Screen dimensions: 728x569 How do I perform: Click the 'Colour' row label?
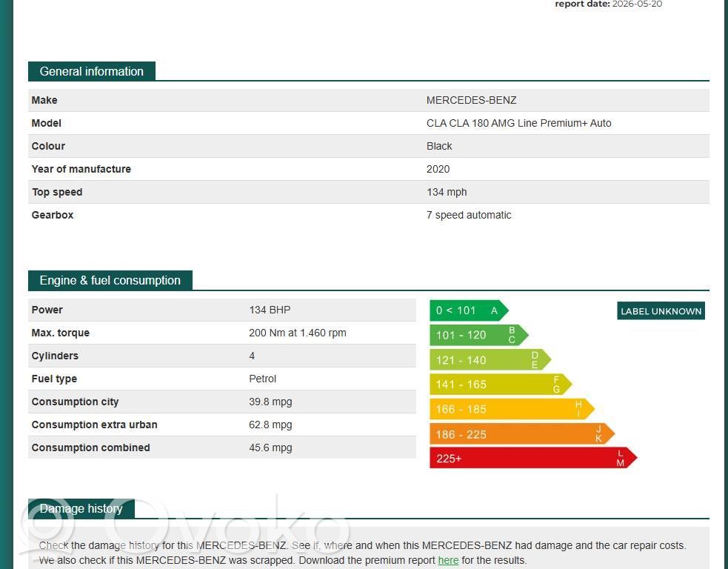tap(48, 146)
